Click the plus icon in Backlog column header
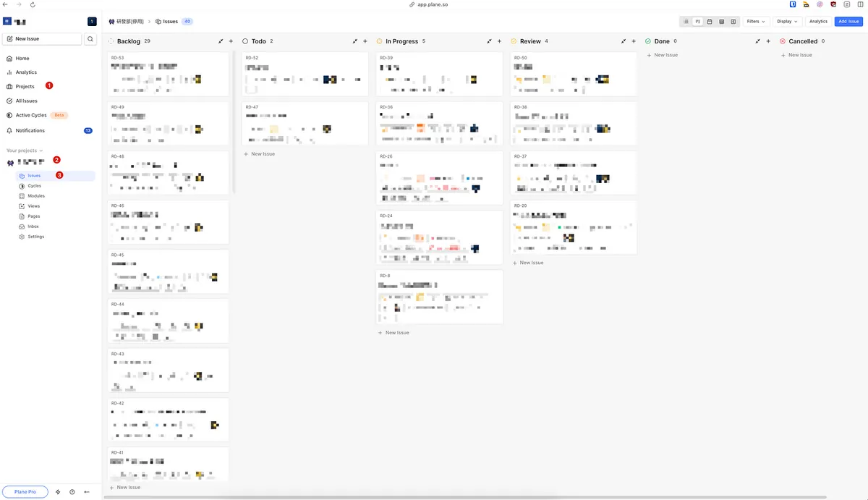This screenshot has width=868, height=500. point(231,41)
